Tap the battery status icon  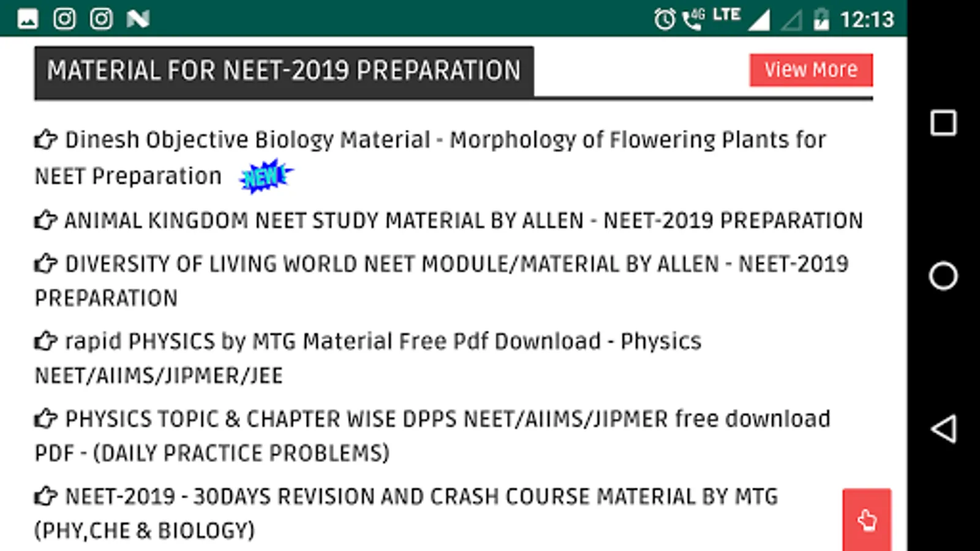point(821,20)
